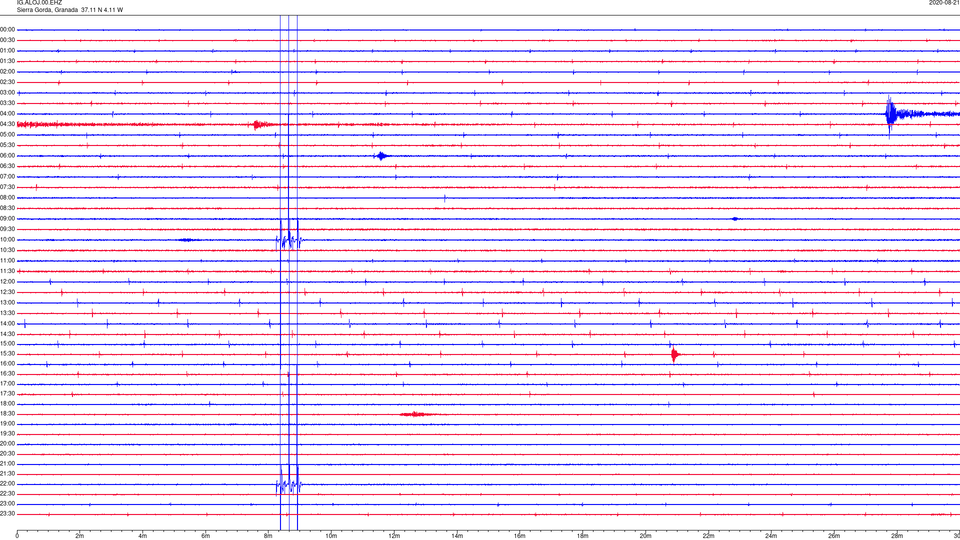Screen dimensions: 960x540
Task: Click the 8m tick label on time axis
Action: click(268, 536)
